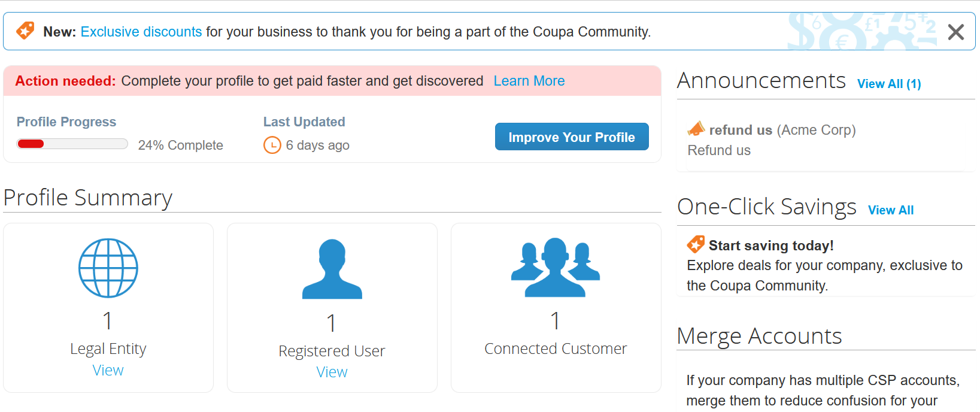Viewport: 980px width, 412px height.
Task: Click View under Registered User
Action: point(332,372)
